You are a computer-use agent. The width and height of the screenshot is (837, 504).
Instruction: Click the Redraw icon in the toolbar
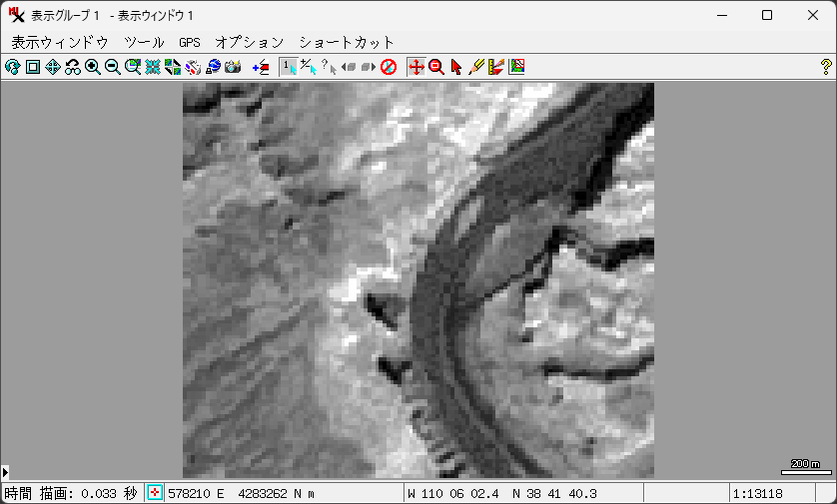click(12, 67)
